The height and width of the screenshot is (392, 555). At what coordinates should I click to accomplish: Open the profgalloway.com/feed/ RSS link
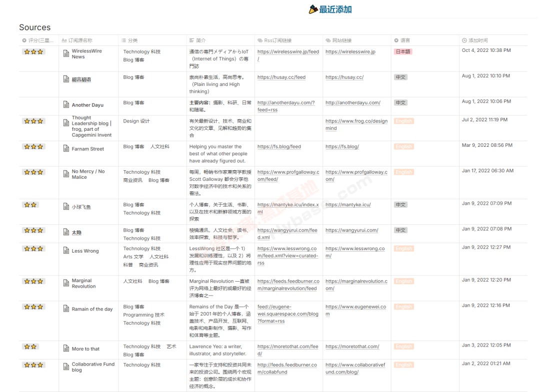tap(288, 176)
